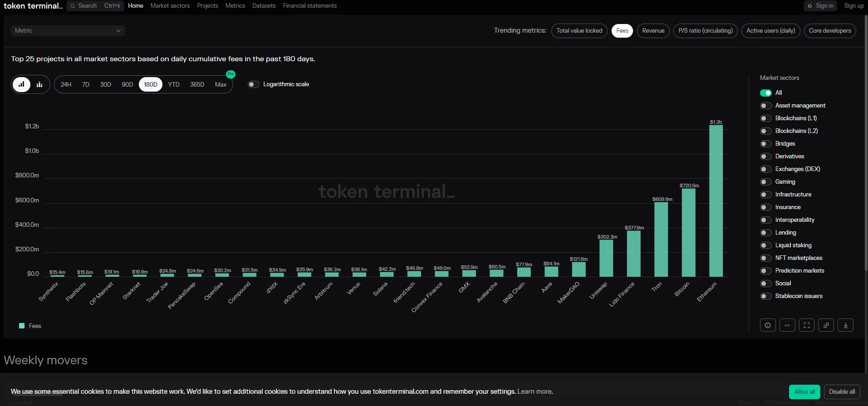Screen dimensions: 868x406
Task: Focus the Search input field
Action: pos(95,6)
